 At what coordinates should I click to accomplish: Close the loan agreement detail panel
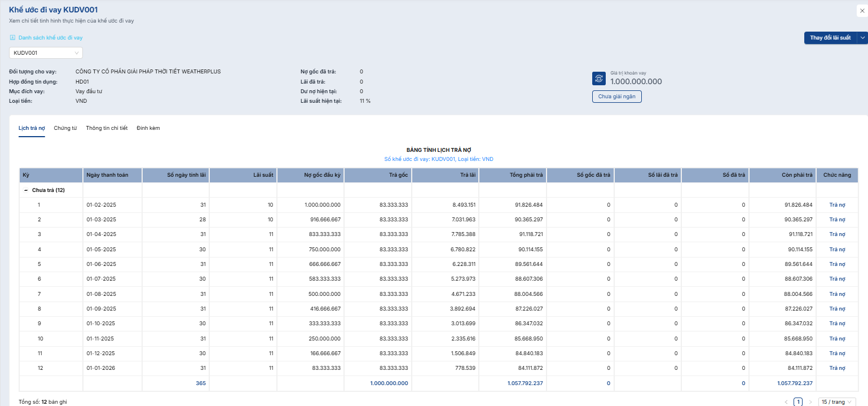tap(861, 10)
